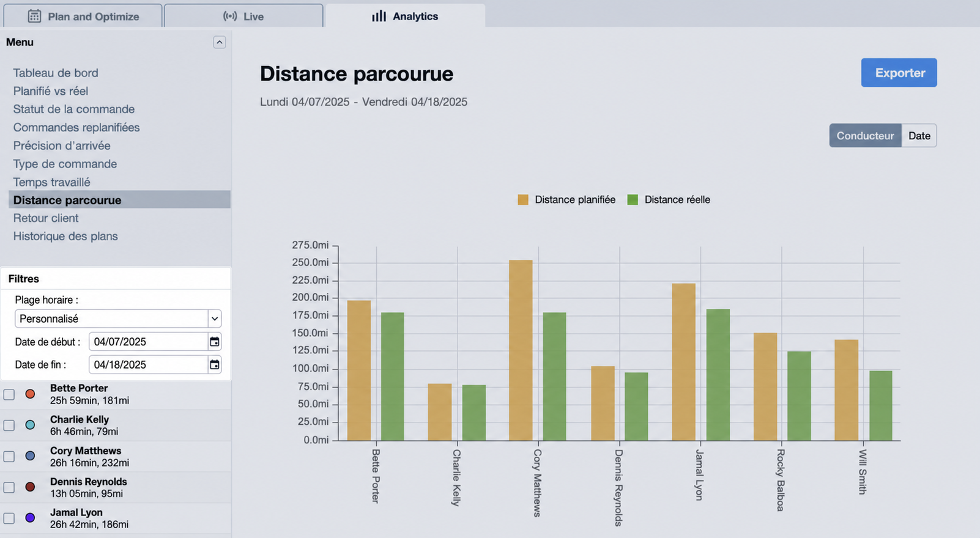Viewport: 980px width, 538px height.
Task: Click Charlie Kelly's teal color dot
Action: coord(30,425)
